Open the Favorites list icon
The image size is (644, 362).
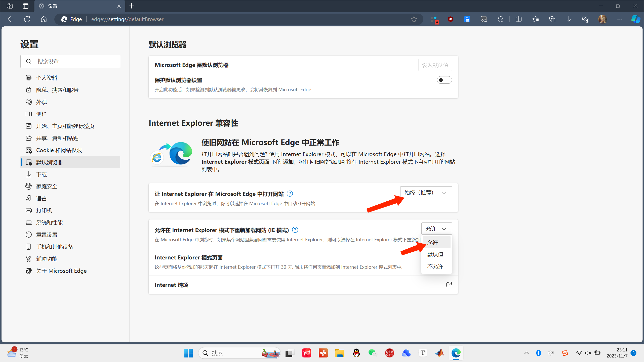click(535, 19)
